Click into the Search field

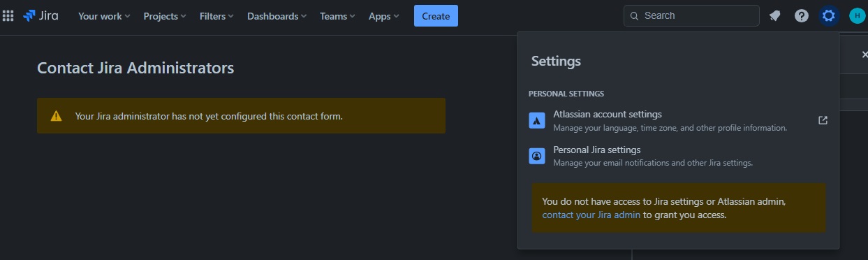point(691,15)
